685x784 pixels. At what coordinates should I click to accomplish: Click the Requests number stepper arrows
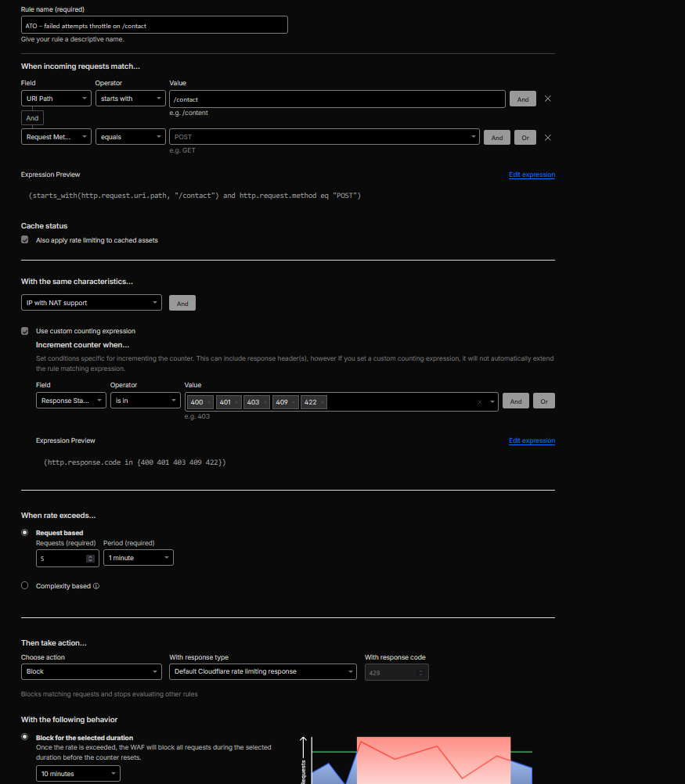pos(90,558)
